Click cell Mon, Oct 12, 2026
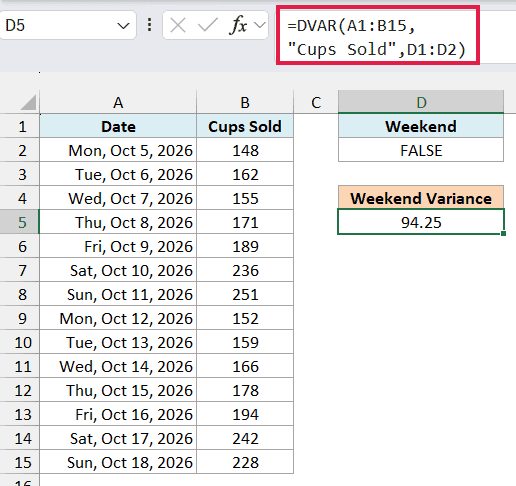Screen dimensions: 516x486 pos(118,318)
